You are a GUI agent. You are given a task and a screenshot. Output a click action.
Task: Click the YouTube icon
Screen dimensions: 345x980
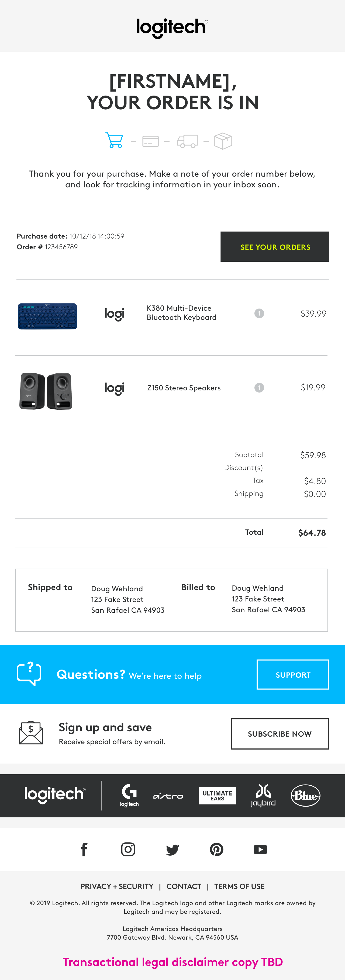(260, 849)
